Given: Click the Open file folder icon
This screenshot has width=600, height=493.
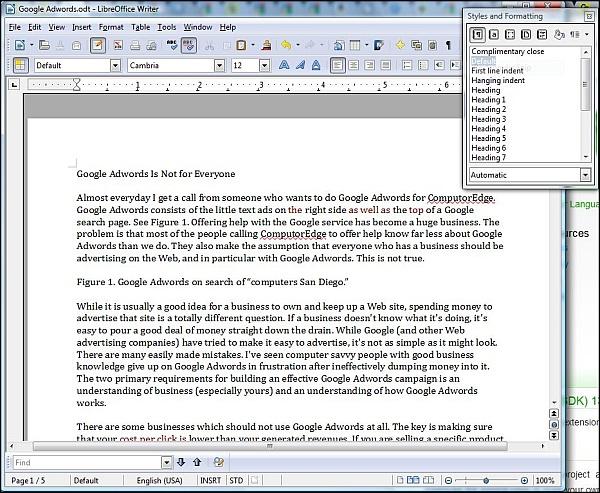Looking at the screenshot, I should 44,45.
